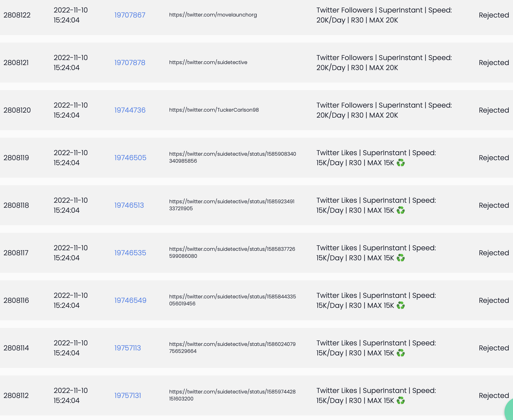Screen dimensions: 513x420
Task: Open order link 19707878
Action: pyautogui.click(x=130, y=63)
